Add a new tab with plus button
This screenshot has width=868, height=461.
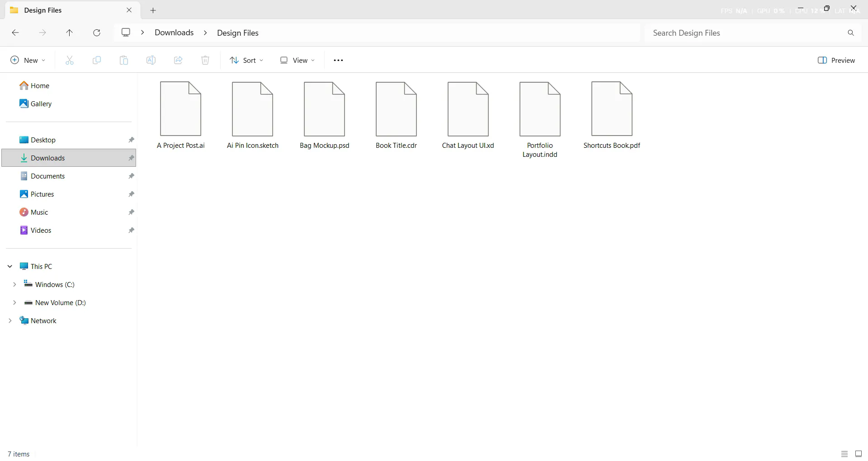[153, 10]
